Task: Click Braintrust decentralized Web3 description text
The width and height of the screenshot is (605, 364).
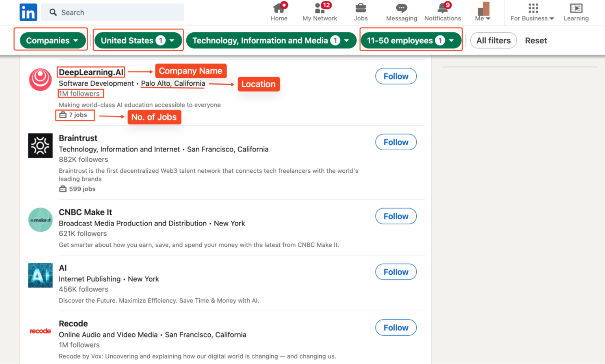Action: click(x=208, y=175)
